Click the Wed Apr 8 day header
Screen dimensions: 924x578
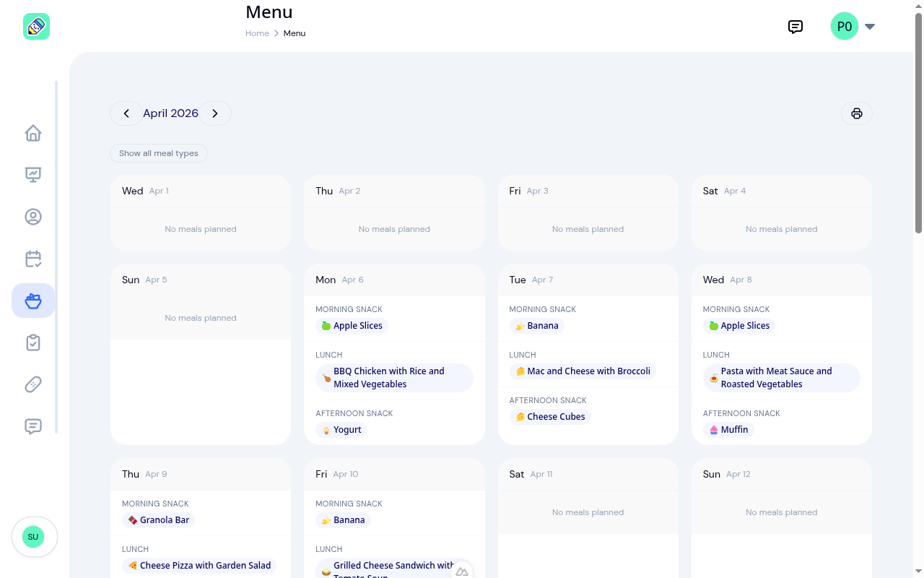pyautogui.click(x=782, y=280)
